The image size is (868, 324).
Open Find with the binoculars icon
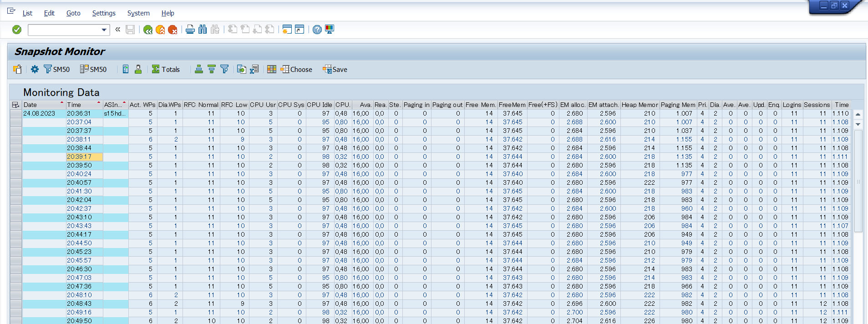203,30
